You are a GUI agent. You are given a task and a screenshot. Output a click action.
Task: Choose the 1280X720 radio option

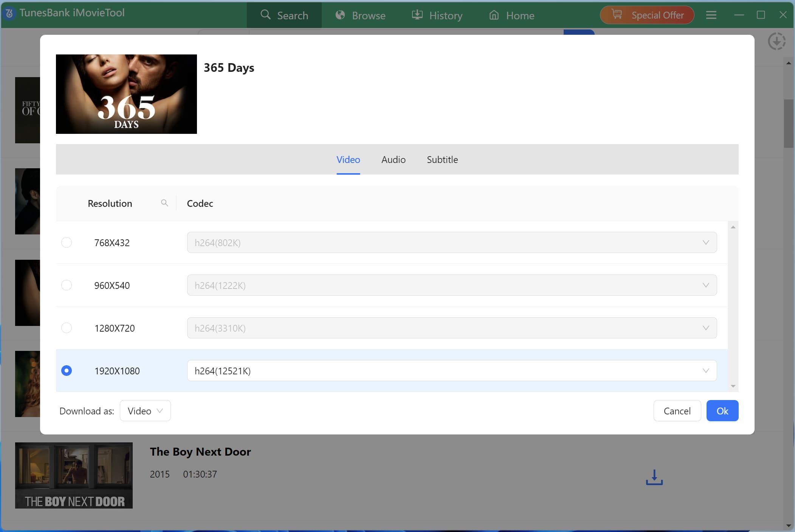pyautogui.click(x=67, y=328)
